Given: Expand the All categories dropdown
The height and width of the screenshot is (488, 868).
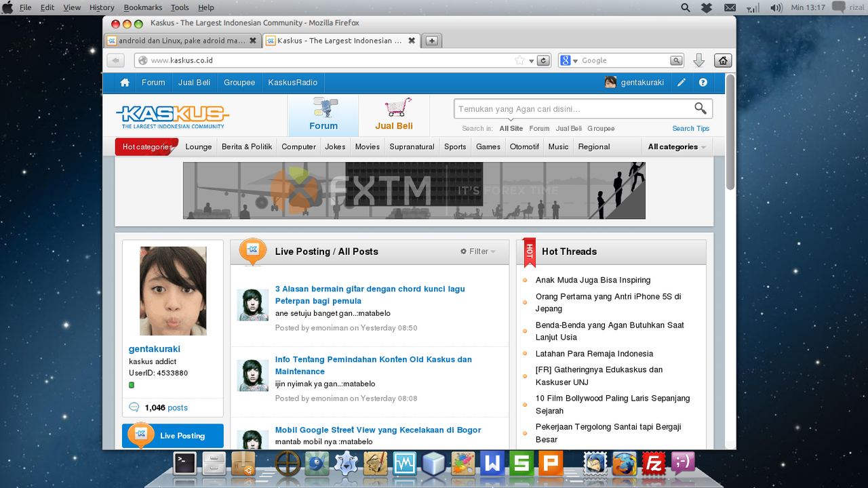Looking at the screenshot, I should tap(677, 146).
